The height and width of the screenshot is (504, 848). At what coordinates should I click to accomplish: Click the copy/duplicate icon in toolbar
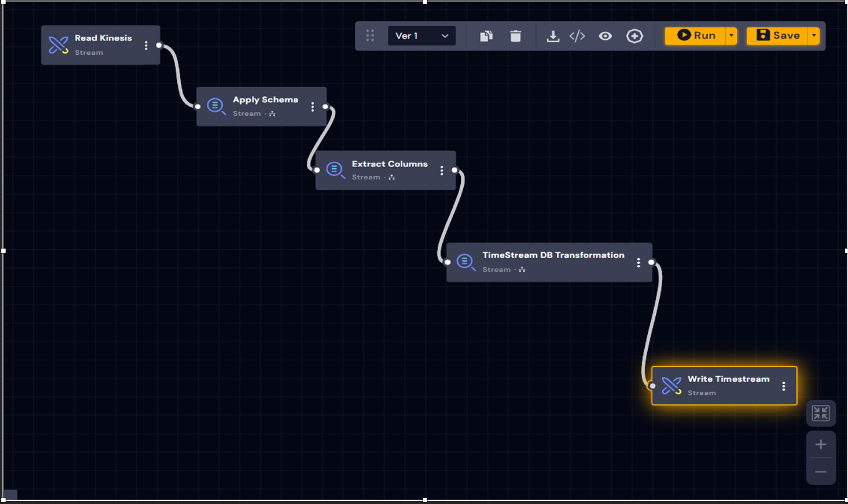pyautogui.click(x=486, y=36)
